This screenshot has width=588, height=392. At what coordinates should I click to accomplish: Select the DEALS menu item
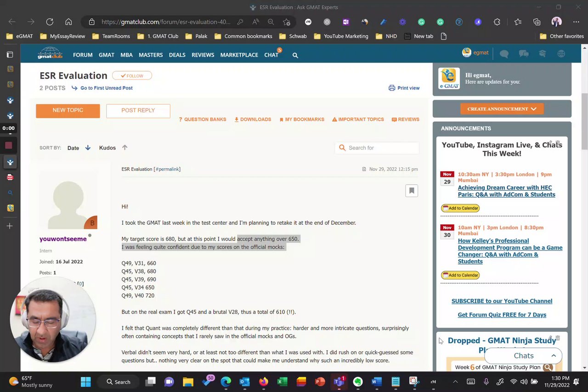(x=177, y=55)
